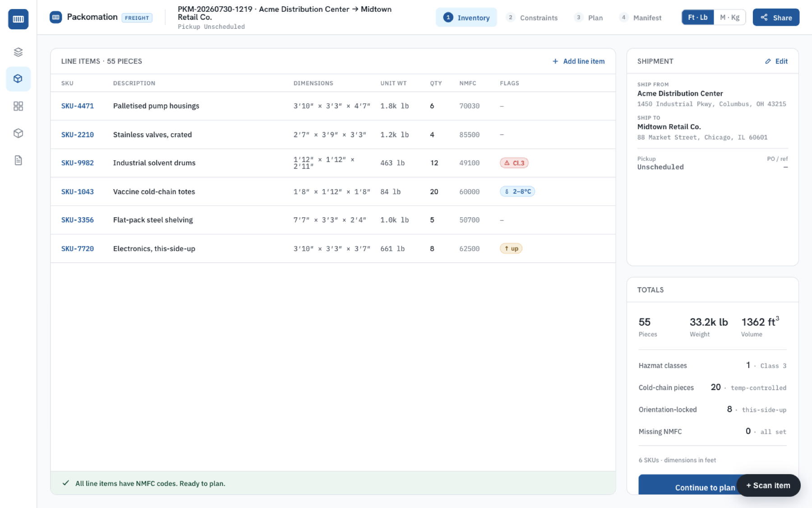Screen dimensions: 812x508
Task: Click 'Flat-pack steel shelving' description
Action: (x=153, y=220)
